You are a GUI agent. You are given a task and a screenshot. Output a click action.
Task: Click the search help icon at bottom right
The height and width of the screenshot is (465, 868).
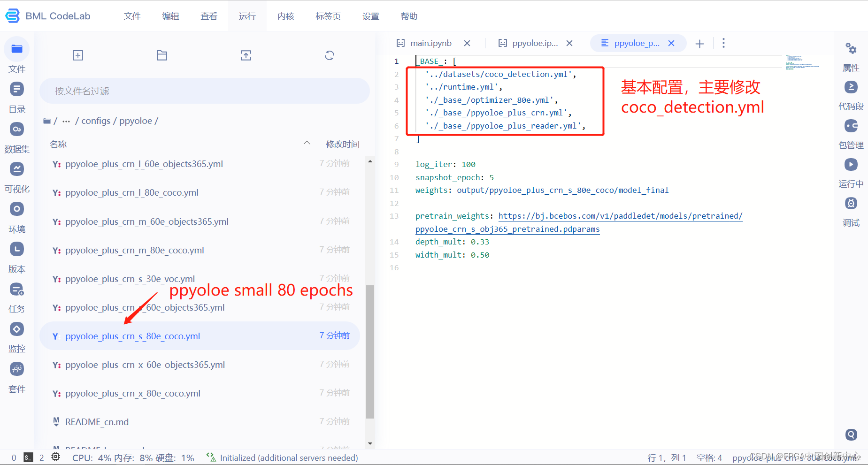pyautogui.click(x=851, y=435)
